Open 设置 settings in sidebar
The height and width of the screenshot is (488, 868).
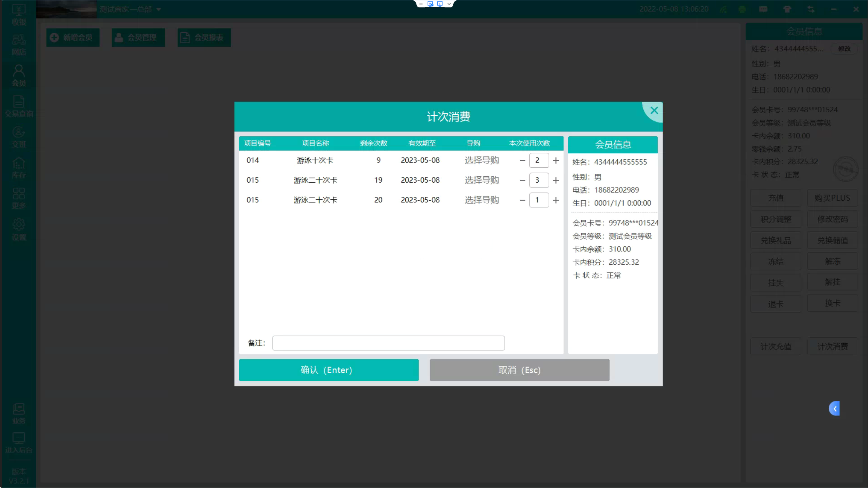[19, 230]
